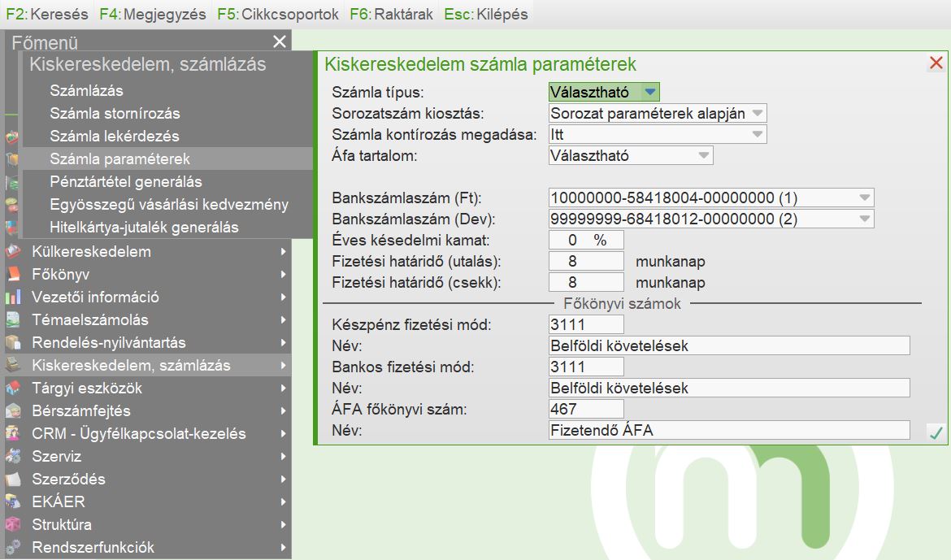This screenshot has width=951, height=560.
Task: Expand the Szerviz submenu arrow
Action: (283, 456)
